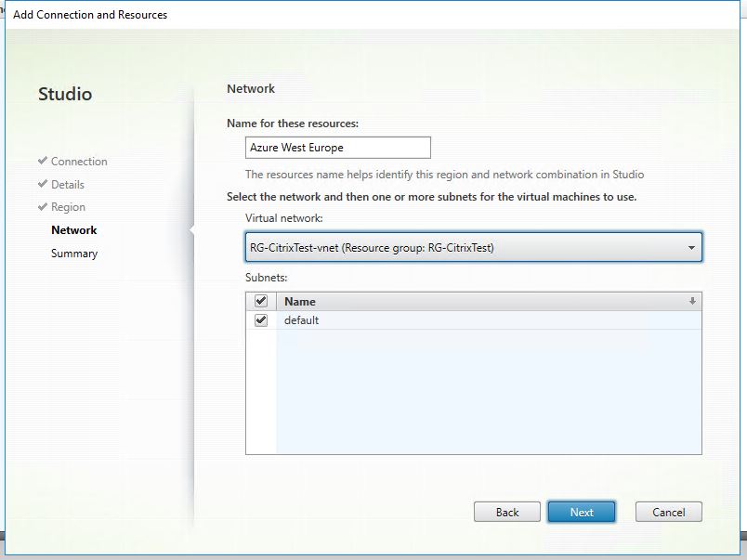The height and width of the screenshot is (560, 747).
Task: Sort subnets by the Name column header
Action: tap(300, 302)
